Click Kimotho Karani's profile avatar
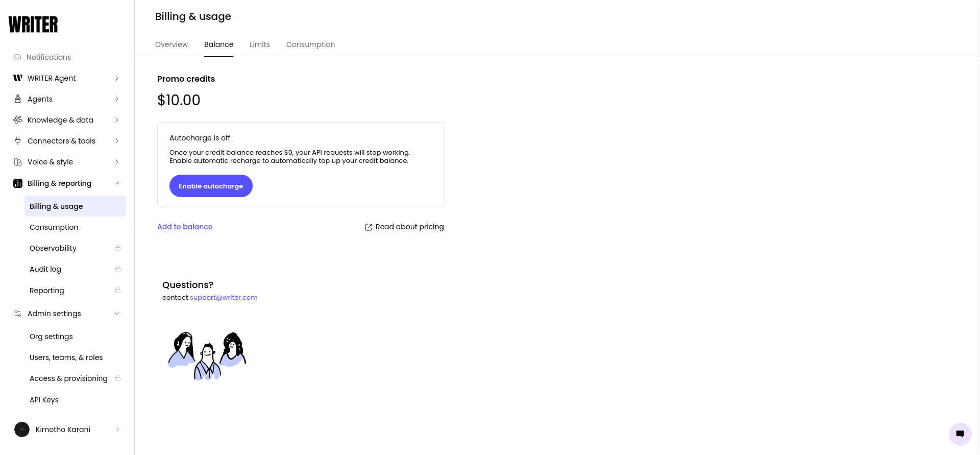The height and width of the screenshot is (455, 980). coord(22,429)
